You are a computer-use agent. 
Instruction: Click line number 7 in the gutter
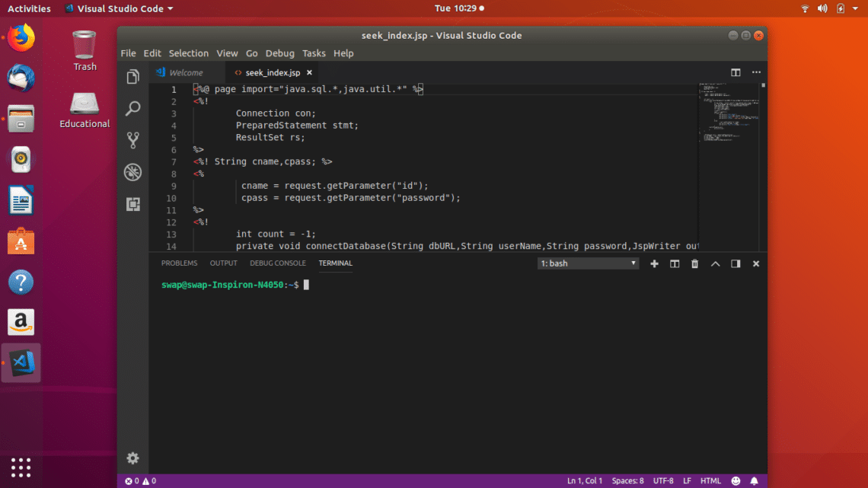174,162
